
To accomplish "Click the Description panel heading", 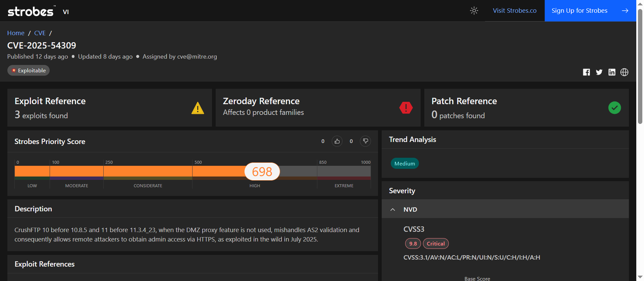I will coord(33,209).
